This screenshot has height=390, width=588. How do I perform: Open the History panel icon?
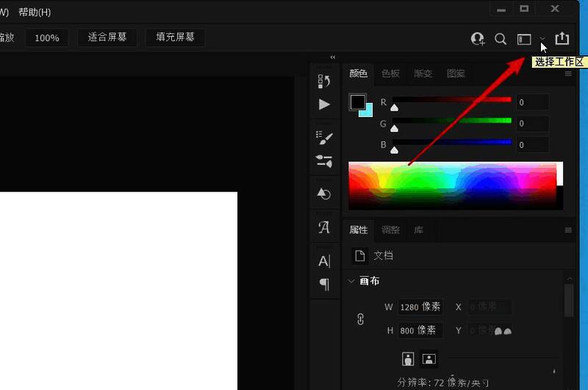coord(324,81)
